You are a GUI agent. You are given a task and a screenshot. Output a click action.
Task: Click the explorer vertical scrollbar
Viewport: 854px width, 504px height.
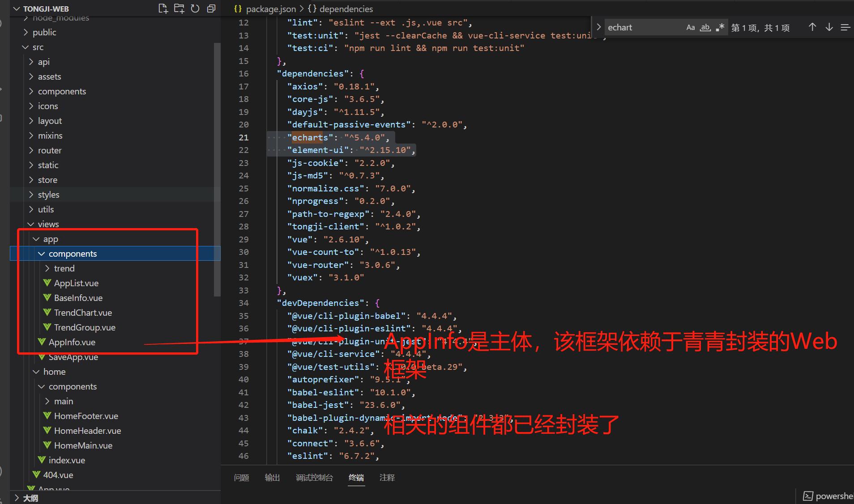click(x=217, y=169)
